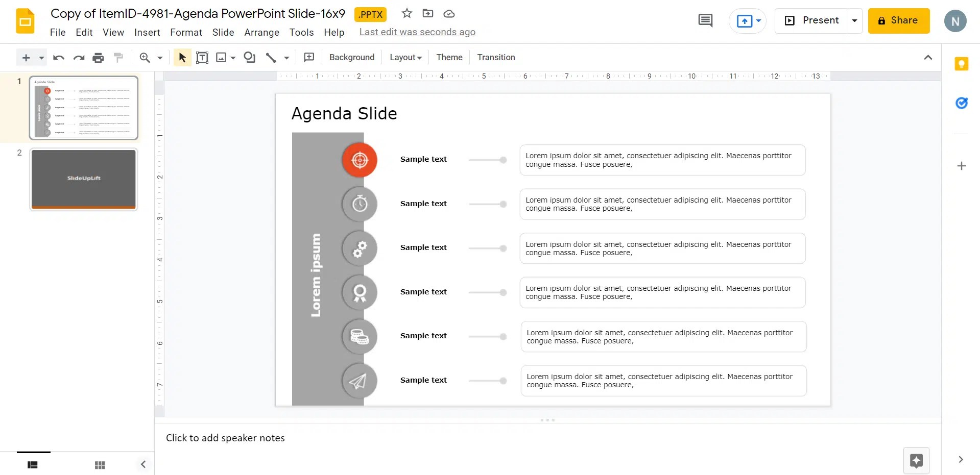
Task: Select the Shape tool
Action: tap(249, 57)
